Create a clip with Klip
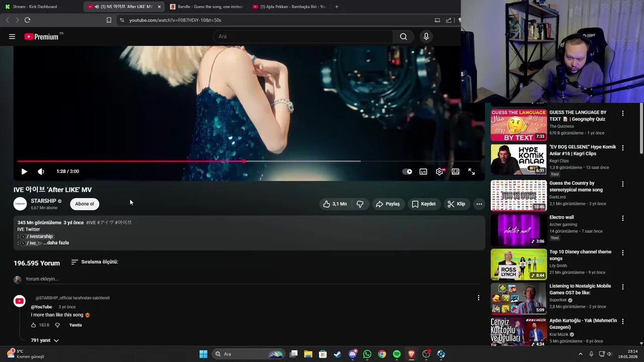 (456, 204)
